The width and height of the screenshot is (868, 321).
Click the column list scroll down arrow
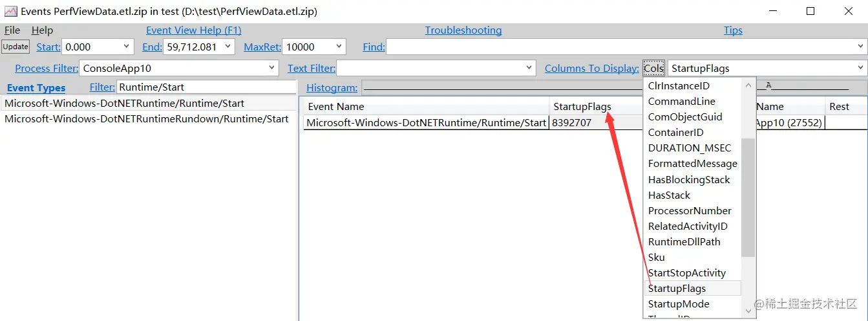(x=748, y=311)
